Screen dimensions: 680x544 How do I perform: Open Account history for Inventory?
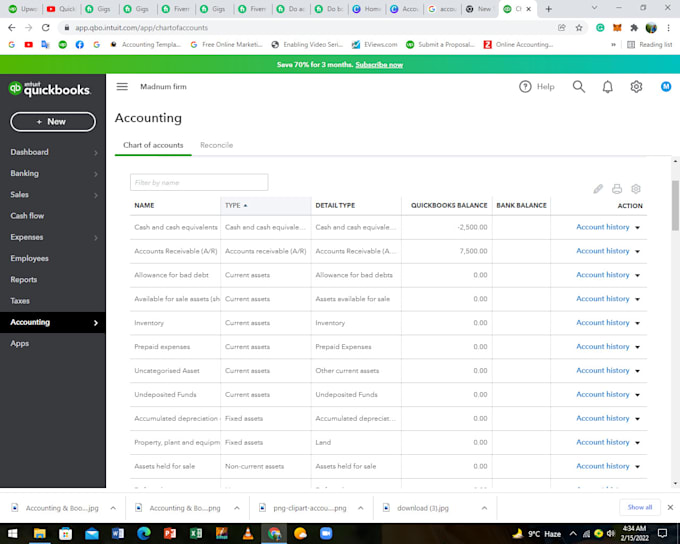[x=602, y=322]
